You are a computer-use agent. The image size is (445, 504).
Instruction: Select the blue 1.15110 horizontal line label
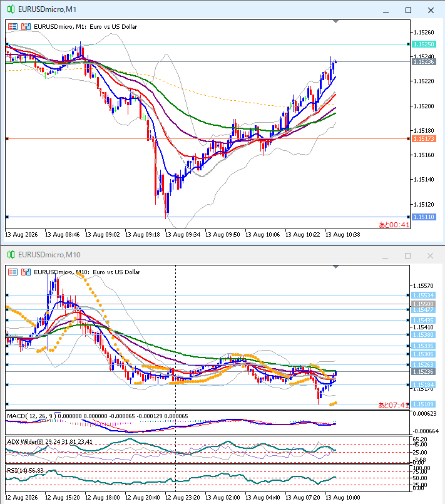[424, 217]
